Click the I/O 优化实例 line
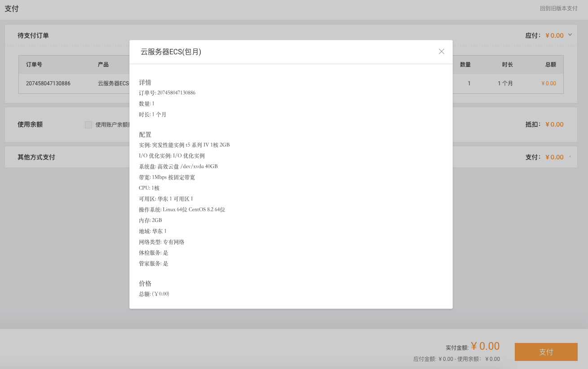The height and width of the screenshot is (369, 588). click(x=172, y=156)
